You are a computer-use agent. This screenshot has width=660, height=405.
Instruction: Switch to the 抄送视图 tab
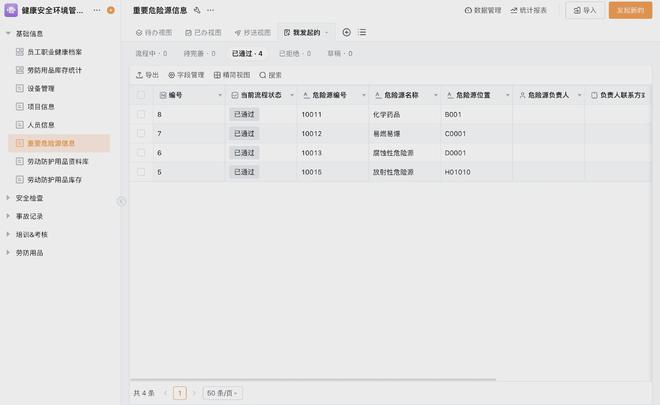253,32
